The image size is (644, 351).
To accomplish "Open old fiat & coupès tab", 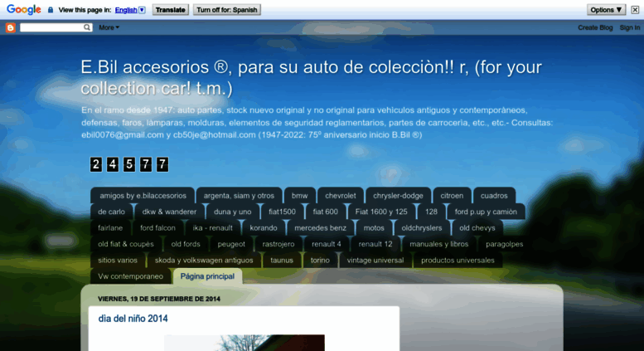I will point(126,244).
